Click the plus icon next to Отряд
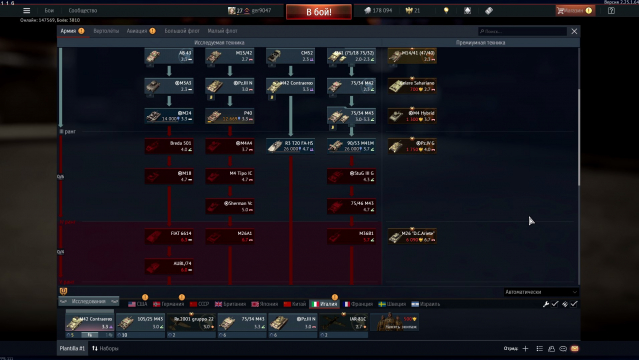Screen dimensions: 639x360 [525, 349]
